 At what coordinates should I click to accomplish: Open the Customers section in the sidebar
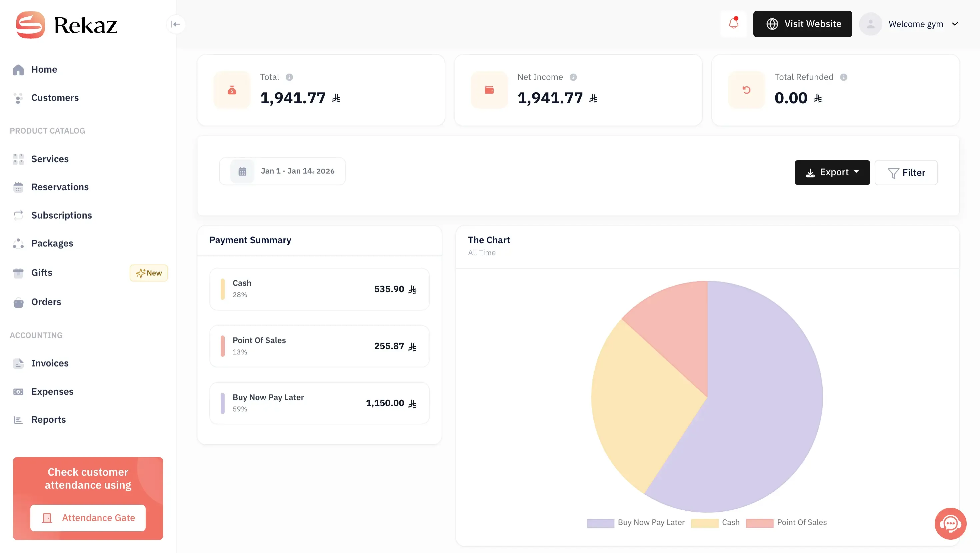(x=55, y=98)
